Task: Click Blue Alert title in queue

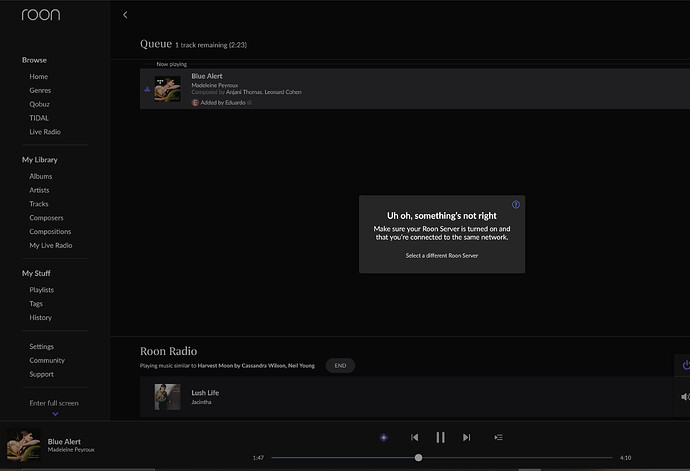Action: [207, 76]
